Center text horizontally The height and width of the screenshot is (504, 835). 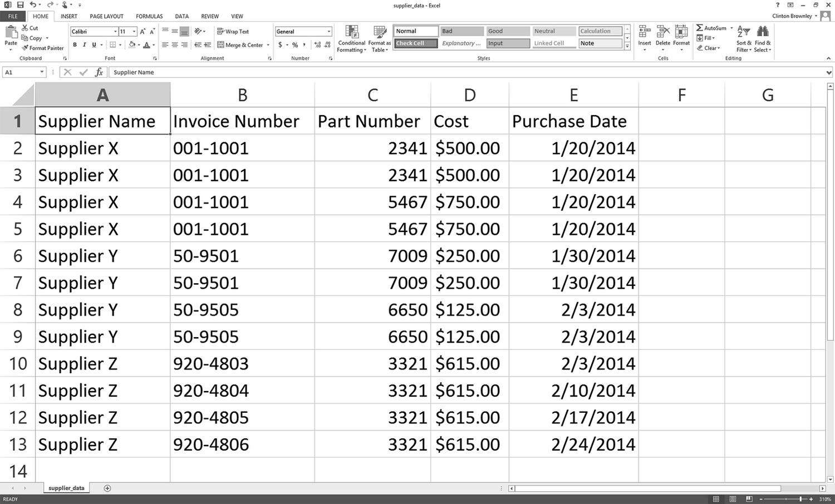(x=175, y=45)
